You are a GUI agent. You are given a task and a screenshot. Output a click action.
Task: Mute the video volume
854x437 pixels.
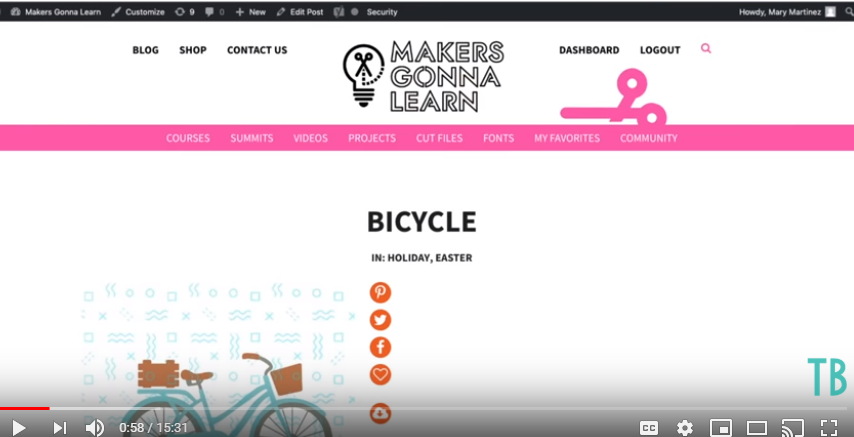tap(94, 428)
